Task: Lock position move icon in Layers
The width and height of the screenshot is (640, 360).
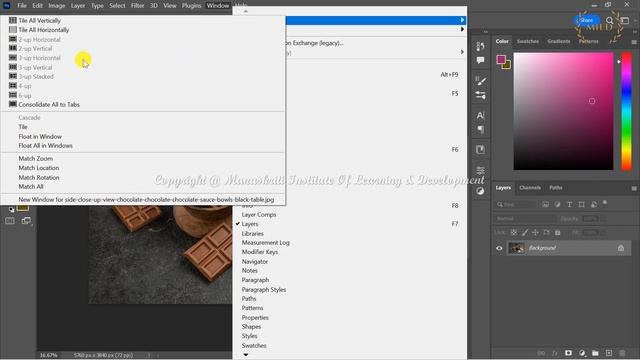Action: [536, 232]
